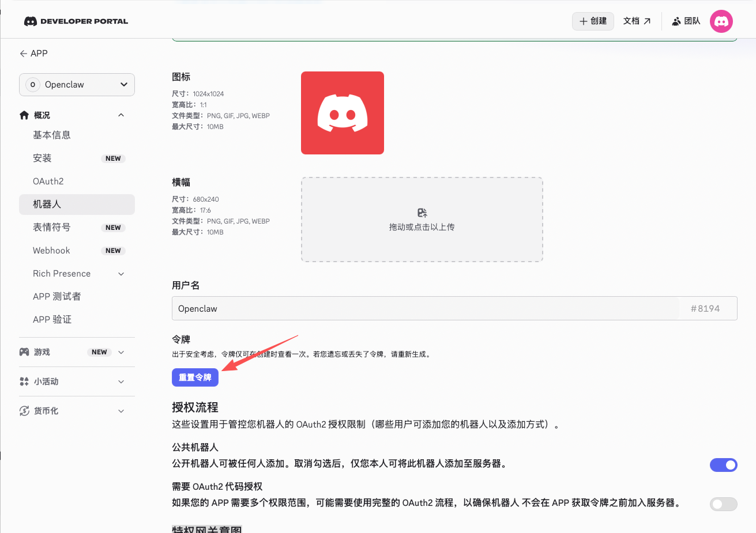Open the Openclaw app selector dropdown
The height and width of the screenshot is (533, 756).
coord(77,85)
